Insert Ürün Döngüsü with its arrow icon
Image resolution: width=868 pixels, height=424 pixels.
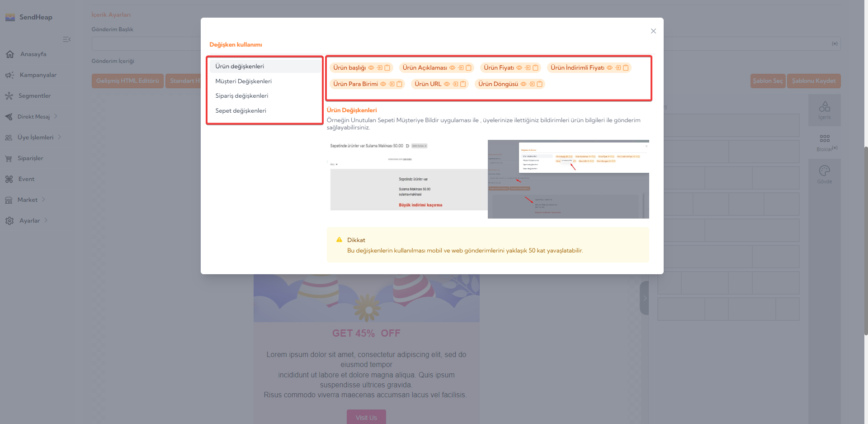[532, 84]
